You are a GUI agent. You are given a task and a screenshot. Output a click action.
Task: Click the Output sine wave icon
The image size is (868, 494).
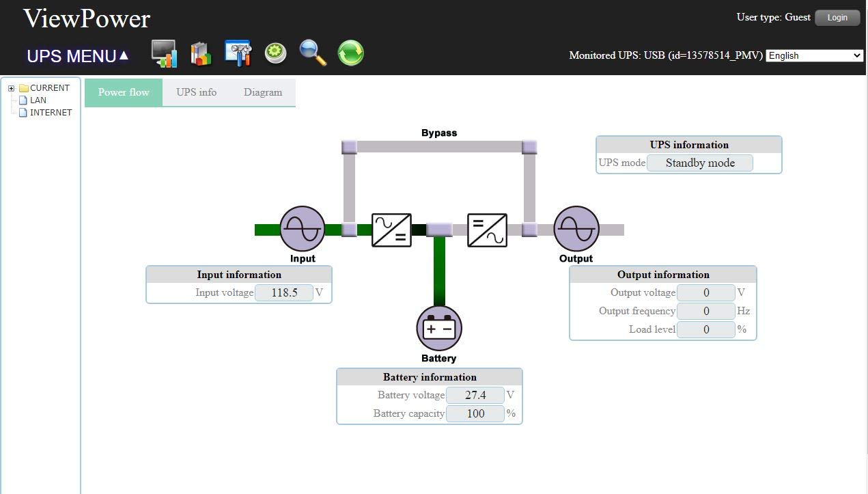[x=576, y=229]
